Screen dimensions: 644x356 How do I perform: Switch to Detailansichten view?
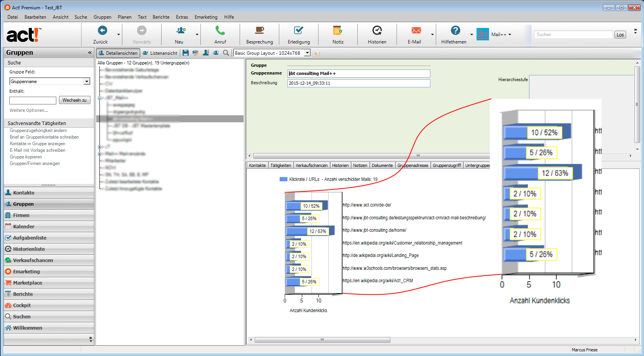click(x=118, y=53)
